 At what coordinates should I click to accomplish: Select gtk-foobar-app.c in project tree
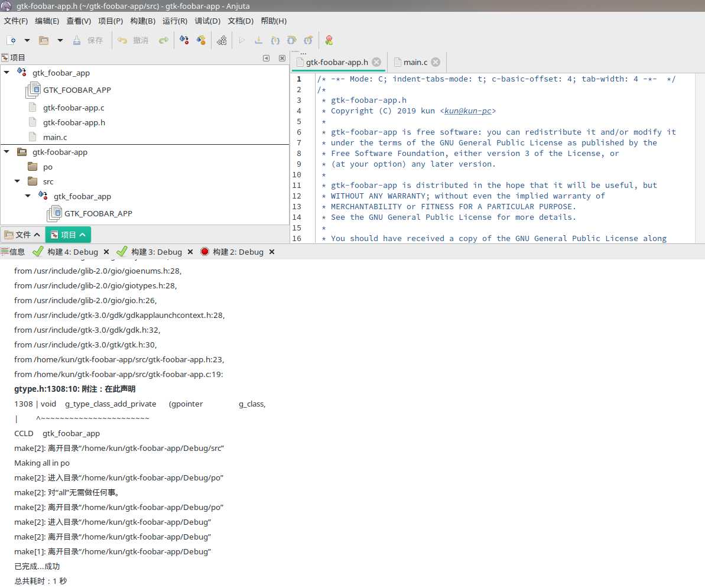click(74, 108)
